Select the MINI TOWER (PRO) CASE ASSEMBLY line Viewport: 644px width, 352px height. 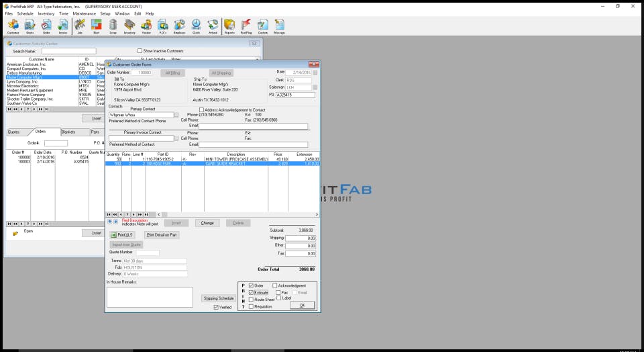[x=213, y=159]
